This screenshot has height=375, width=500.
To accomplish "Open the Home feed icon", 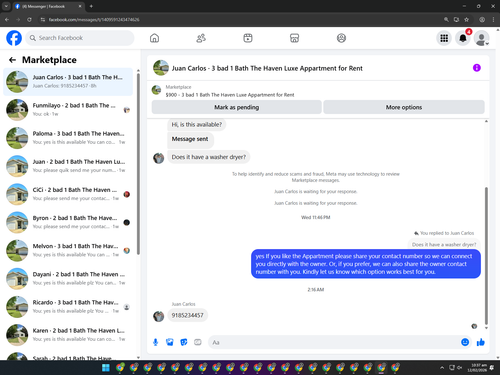I will tap(154, 38).
